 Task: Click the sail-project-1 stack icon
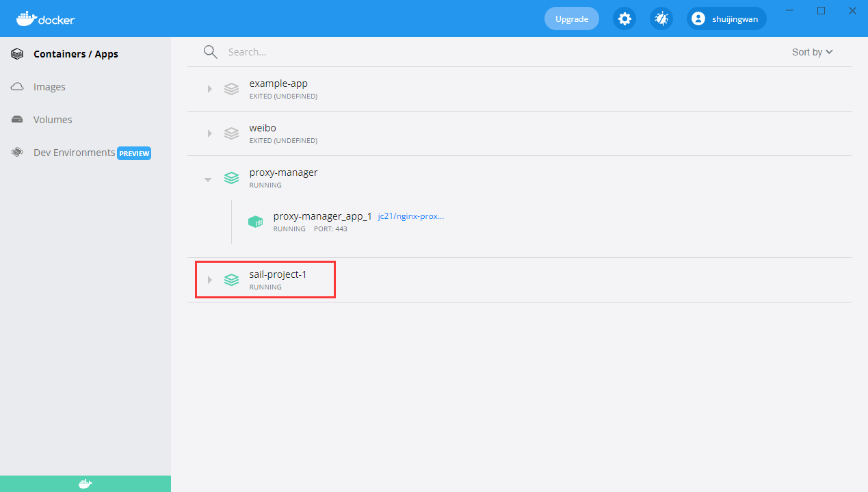(232, 280)
